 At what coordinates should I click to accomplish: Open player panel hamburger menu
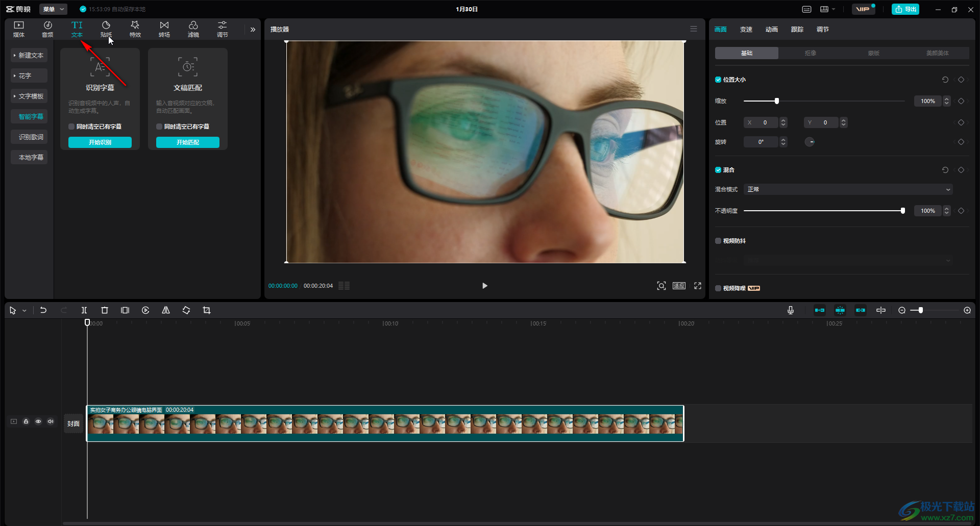(x=694, y=29)
